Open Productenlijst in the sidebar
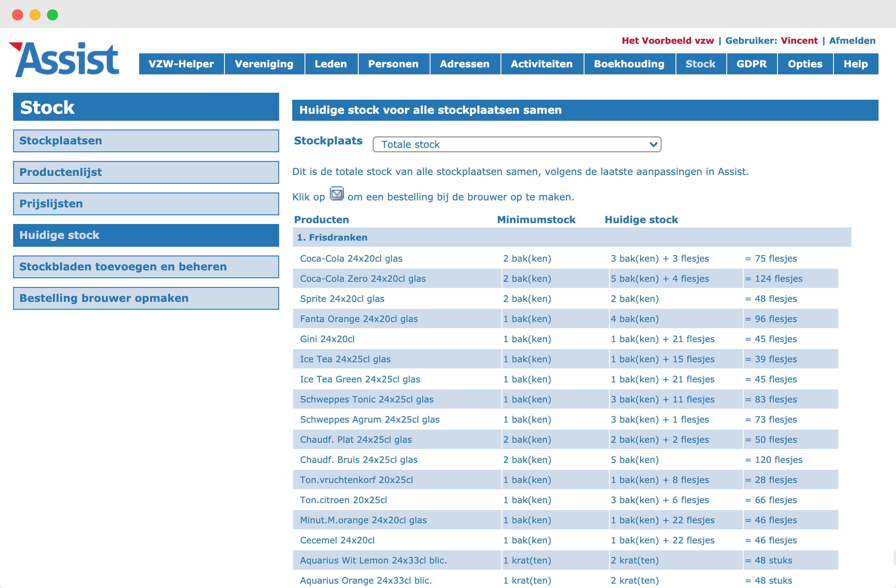 point(146,172)
